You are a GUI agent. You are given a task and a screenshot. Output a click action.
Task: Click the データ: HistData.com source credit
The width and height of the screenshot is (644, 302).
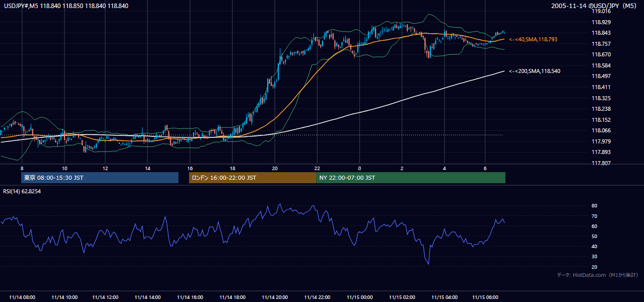tap(597, 275)
